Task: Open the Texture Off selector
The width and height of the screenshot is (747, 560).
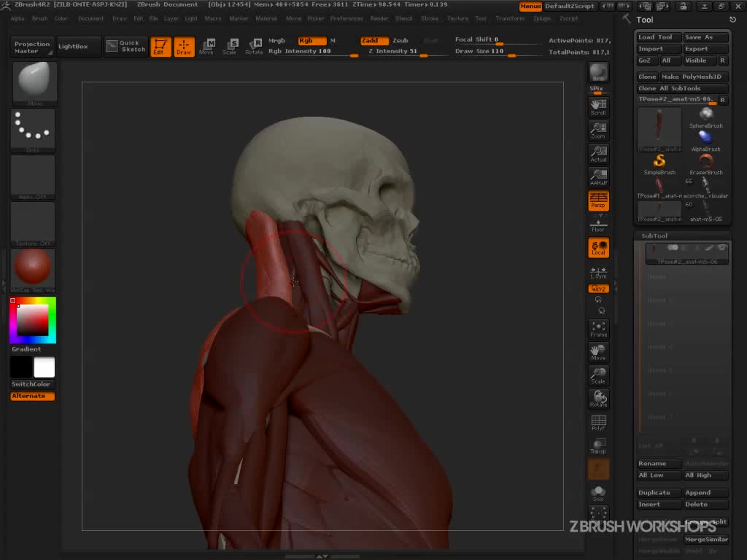Action: tap(34, 223)
